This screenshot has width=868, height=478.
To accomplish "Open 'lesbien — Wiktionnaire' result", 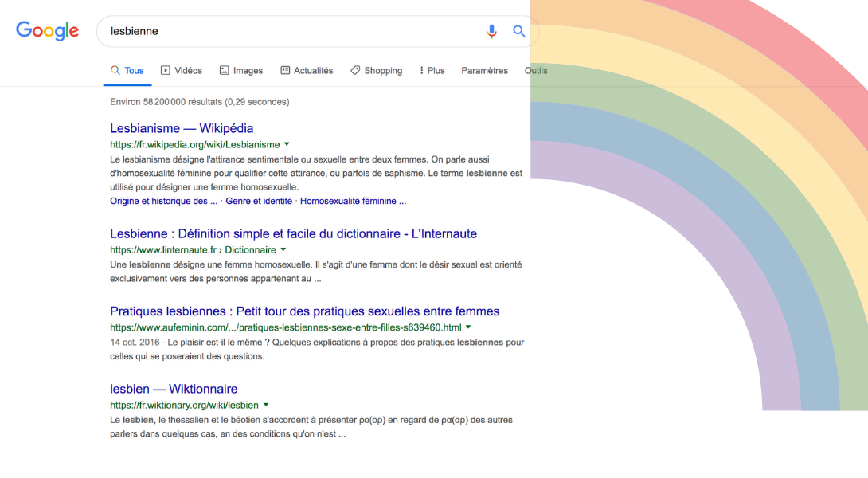I will coord(174,388).
